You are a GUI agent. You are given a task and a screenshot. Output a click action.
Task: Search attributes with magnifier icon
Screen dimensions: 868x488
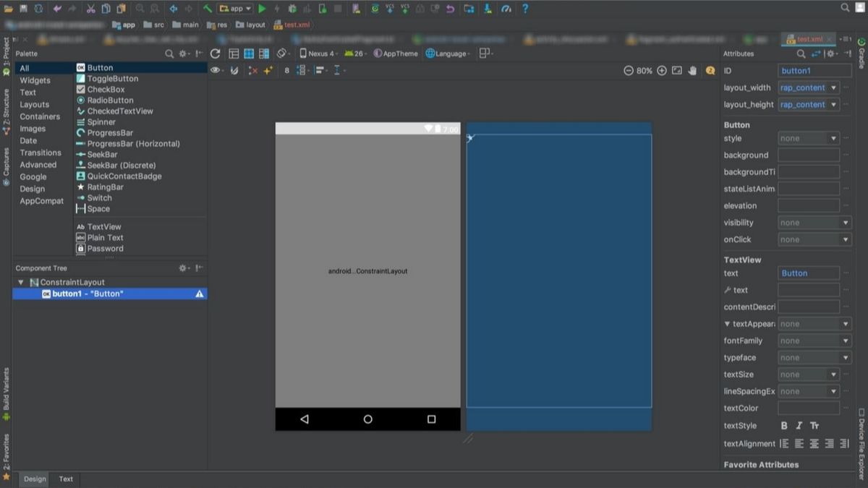[801, 53]
